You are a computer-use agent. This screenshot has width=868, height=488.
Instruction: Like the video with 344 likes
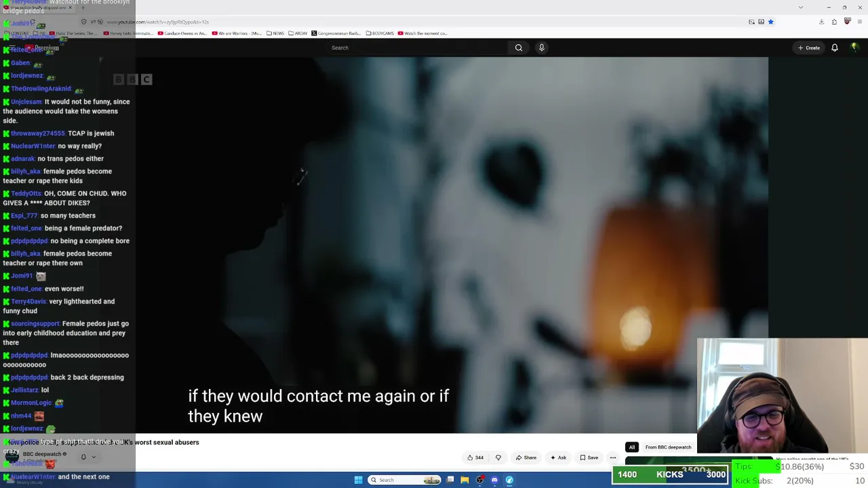(475, 457)
